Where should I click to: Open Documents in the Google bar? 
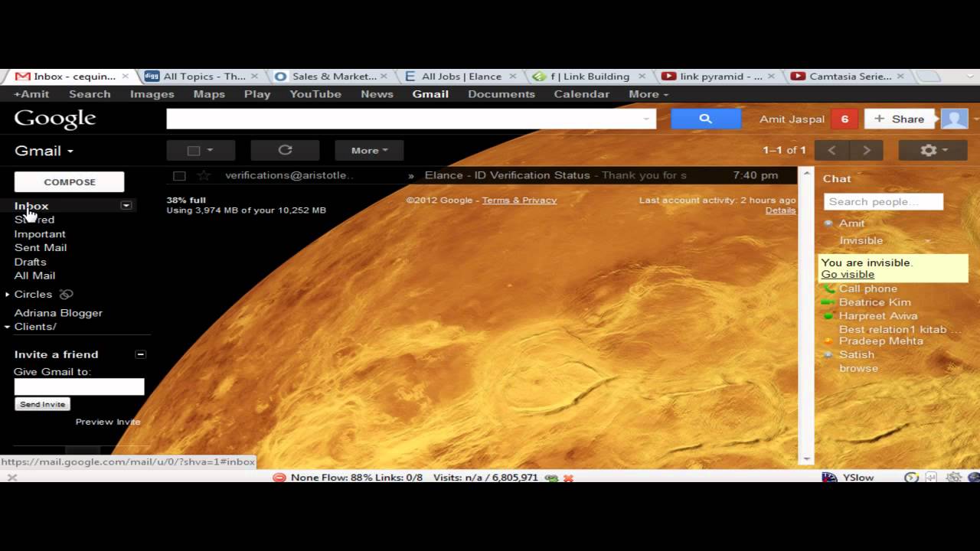tap(501, 93)
